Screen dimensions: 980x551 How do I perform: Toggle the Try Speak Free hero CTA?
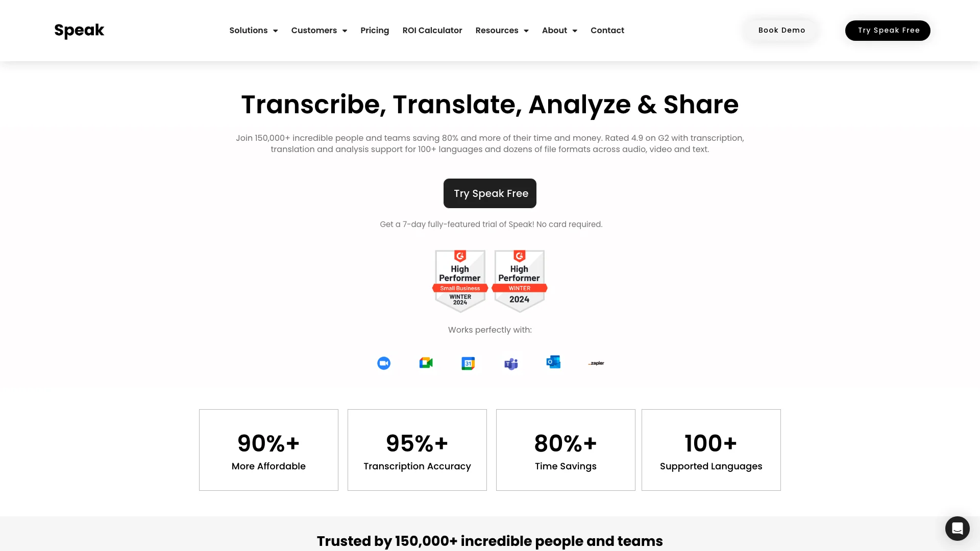tap(490, 193)
